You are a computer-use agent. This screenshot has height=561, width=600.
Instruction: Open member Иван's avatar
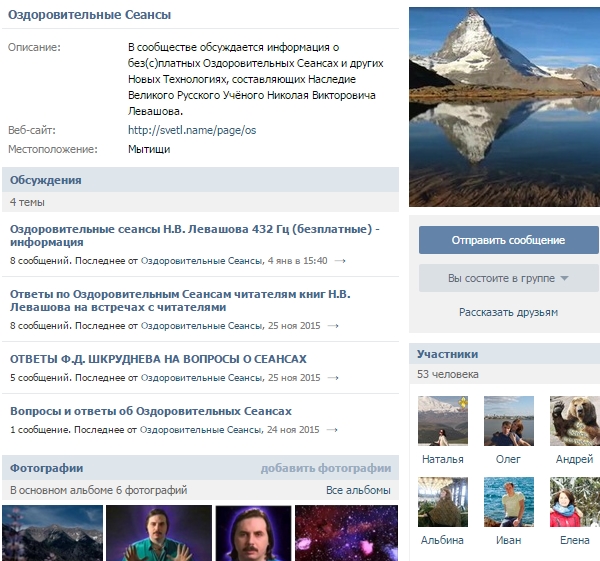click(x=509, y=502)
